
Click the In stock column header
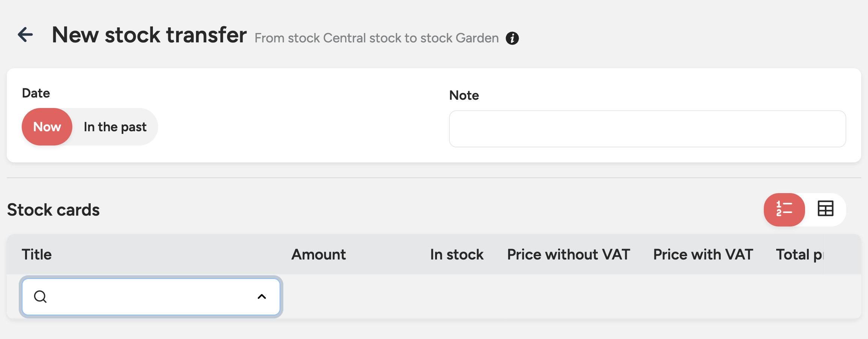pos(456,255)
